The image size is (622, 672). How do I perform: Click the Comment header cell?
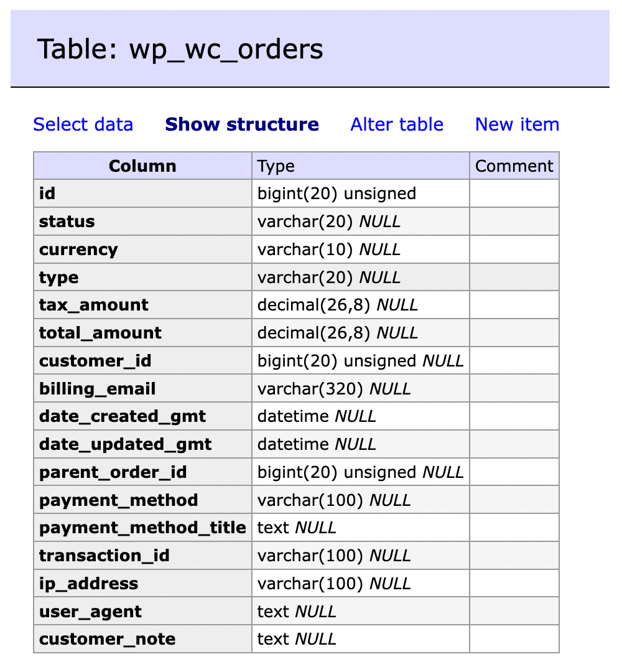click(x=514, y=166)
